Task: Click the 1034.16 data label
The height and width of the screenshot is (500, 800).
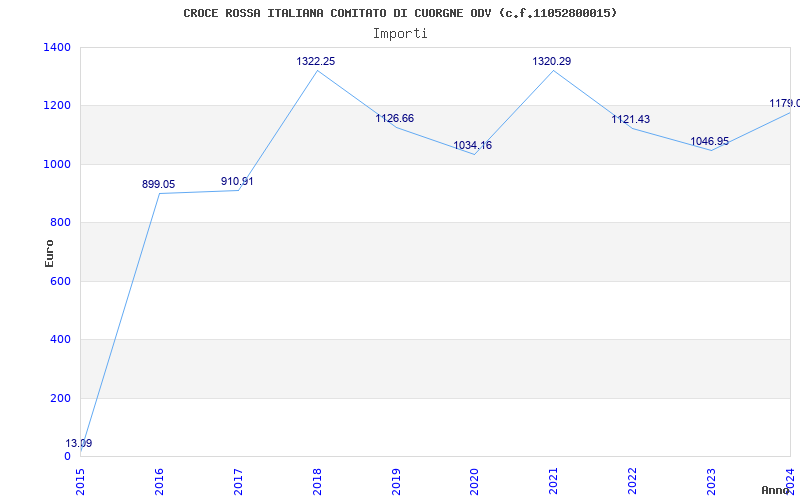Action: tap(472, 145)
